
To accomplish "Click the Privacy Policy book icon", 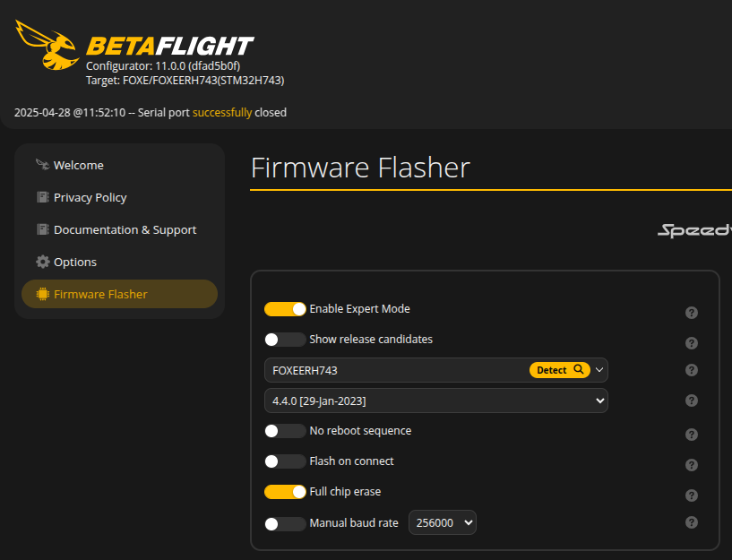I will tap(42, 197).
